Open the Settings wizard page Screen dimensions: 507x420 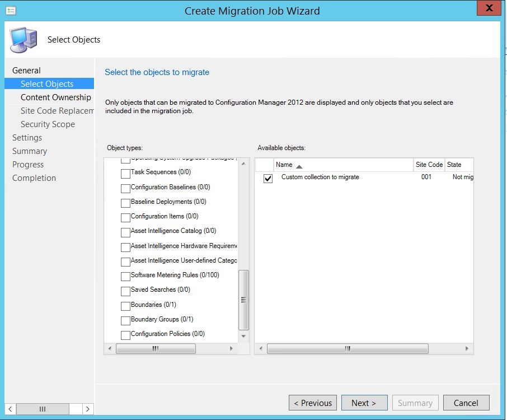point(27,137)
